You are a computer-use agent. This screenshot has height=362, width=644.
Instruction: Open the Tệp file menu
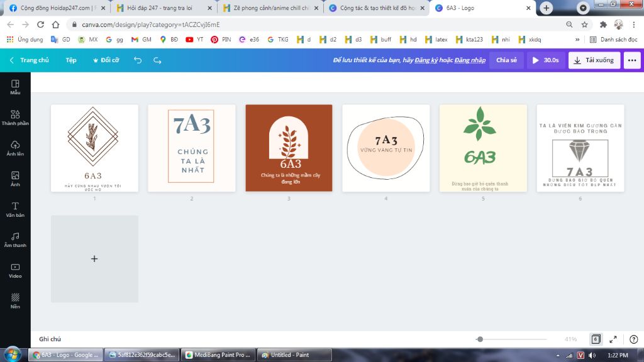coord(70,60)
